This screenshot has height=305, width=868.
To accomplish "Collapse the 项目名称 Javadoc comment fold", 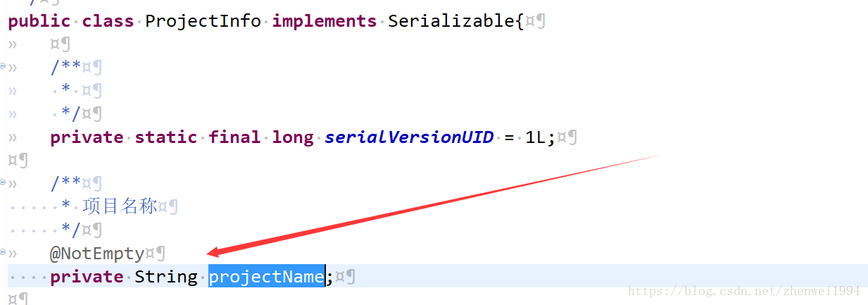I will (x=3, y=183).
